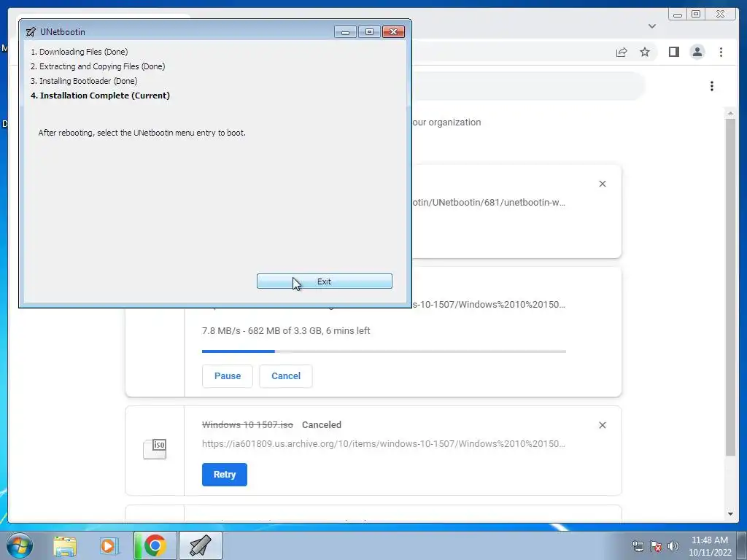Click the Downloads page scrollbar thumb

(730, 287)
